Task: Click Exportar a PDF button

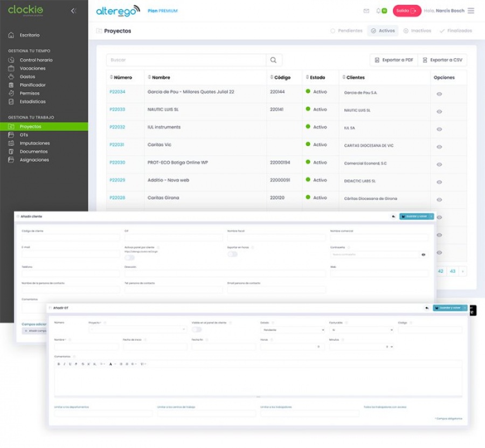Action: point(393,60)
